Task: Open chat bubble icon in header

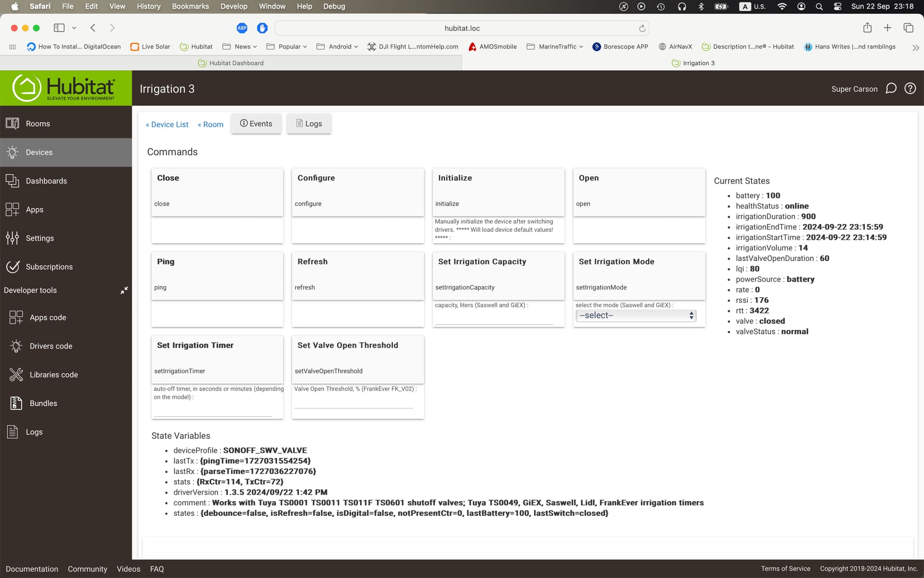Action: (x=891, y=89)
